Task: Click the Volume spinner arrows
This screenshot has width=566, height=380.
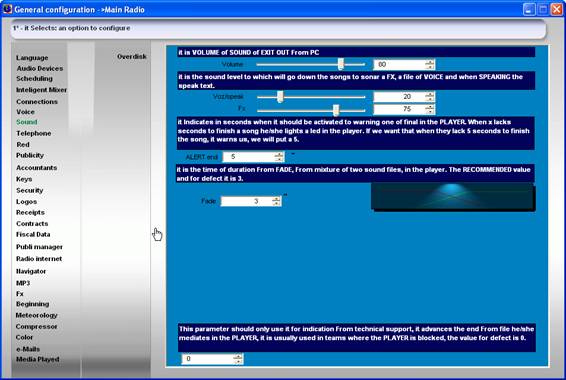Action: coord(430,65)
